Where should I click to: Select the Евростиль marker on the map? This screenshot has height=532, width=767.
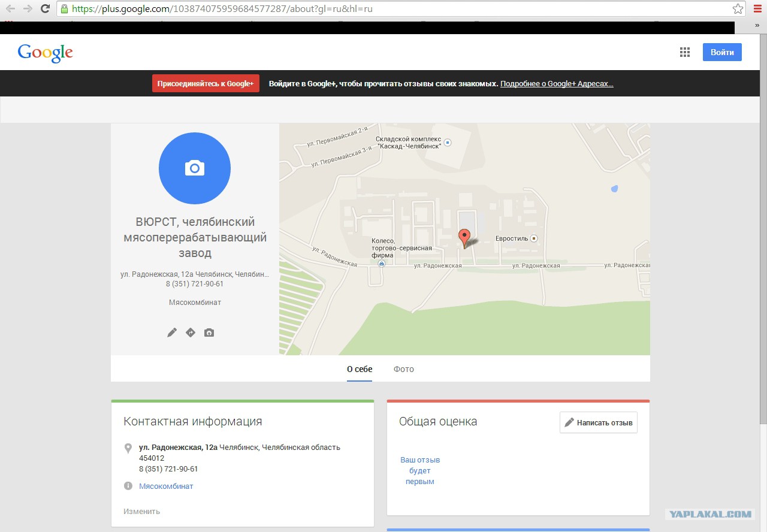click(534, 238)
